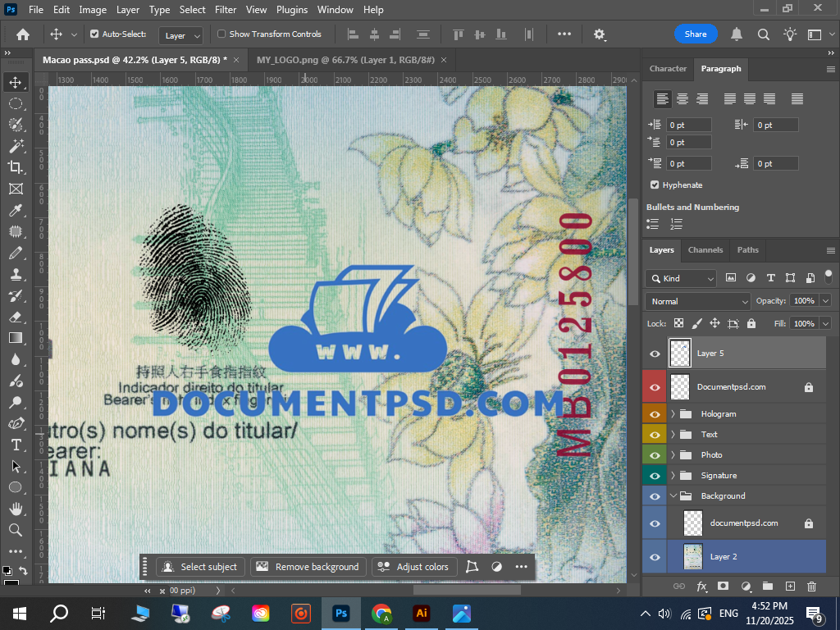Click the Remove background button

point(308,567)
